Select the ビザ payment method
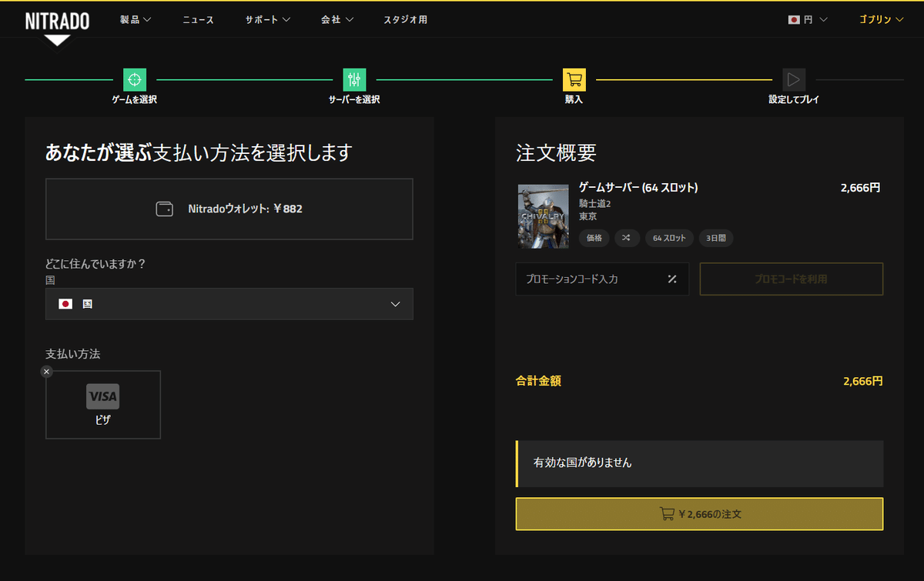 [x=103, y=405]
